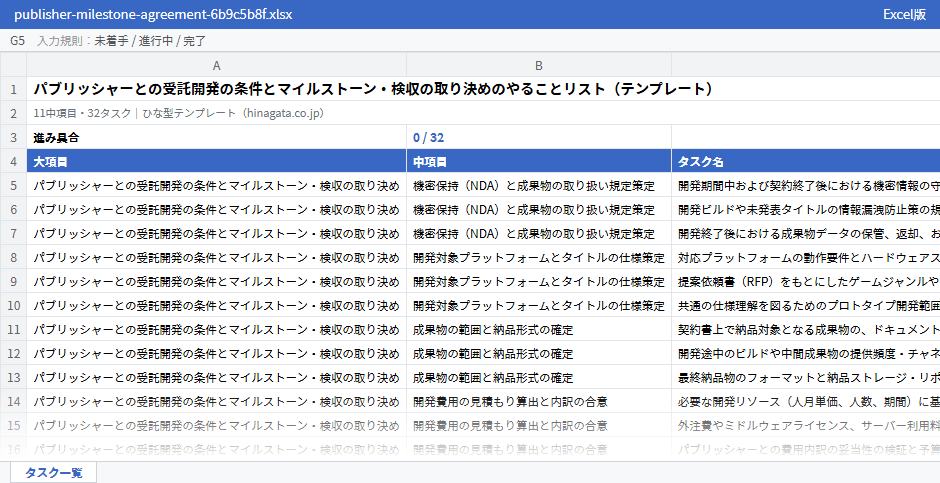The height and width of the screenshot is (483, 940).
Task: Select row 14 header
Action: [x=13, y=401]
